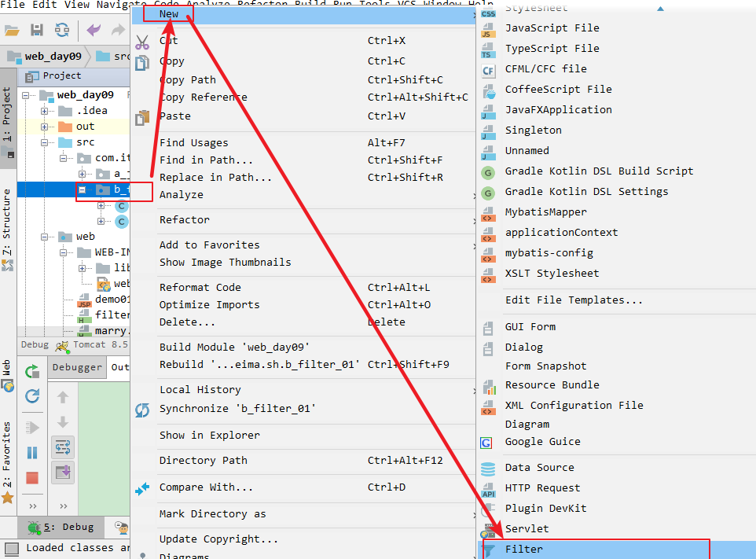The height and width of the screenshot is (559, 756).
Task: Select Edit File Templates entry
Action: [616, 300]
